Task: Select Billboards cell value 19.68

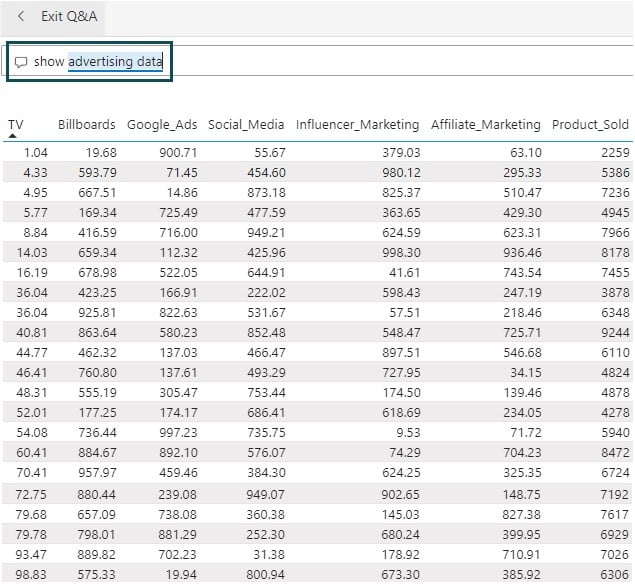Action: (101, 153)
